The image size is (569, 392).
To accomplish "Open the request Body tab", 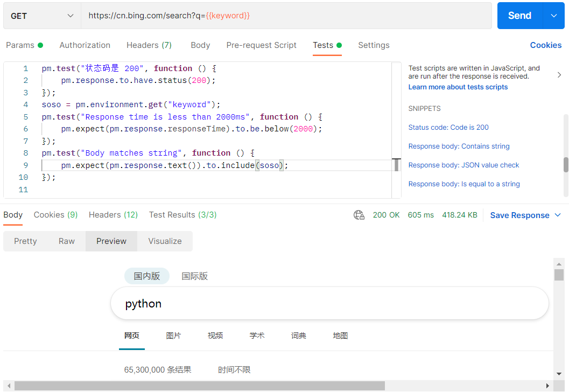I will tap(200, 45).
